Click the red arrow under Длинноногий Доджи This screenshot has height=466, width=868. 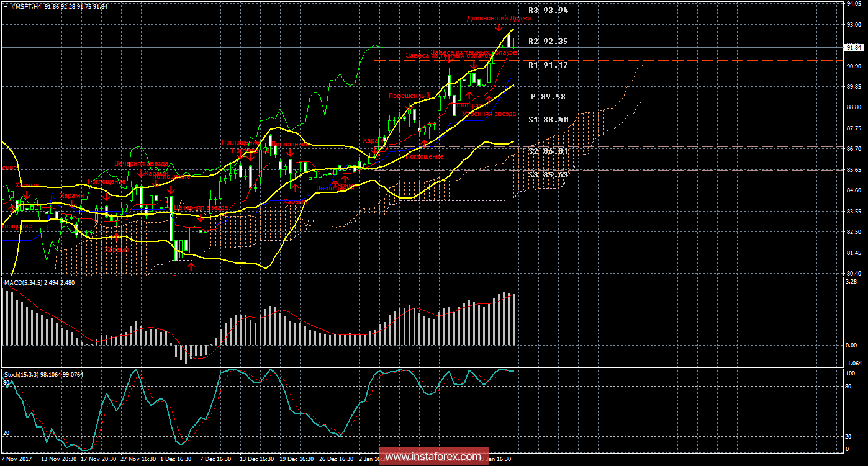[499, 28]
